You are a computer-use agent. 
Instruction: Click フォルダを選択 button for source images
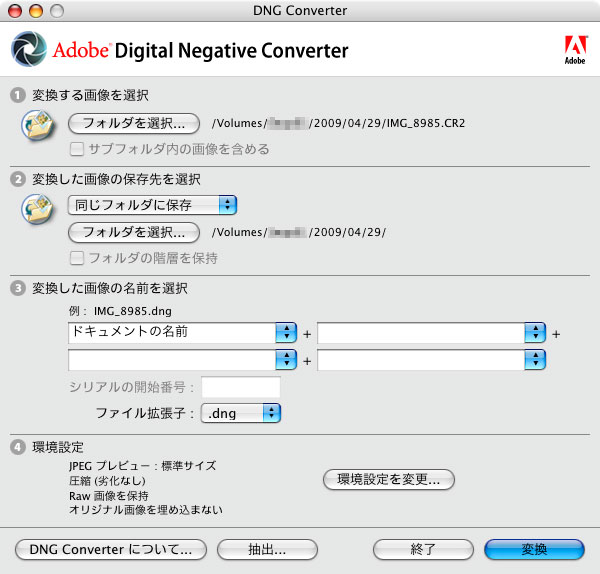pyautogui.click(x=134, y=123)
